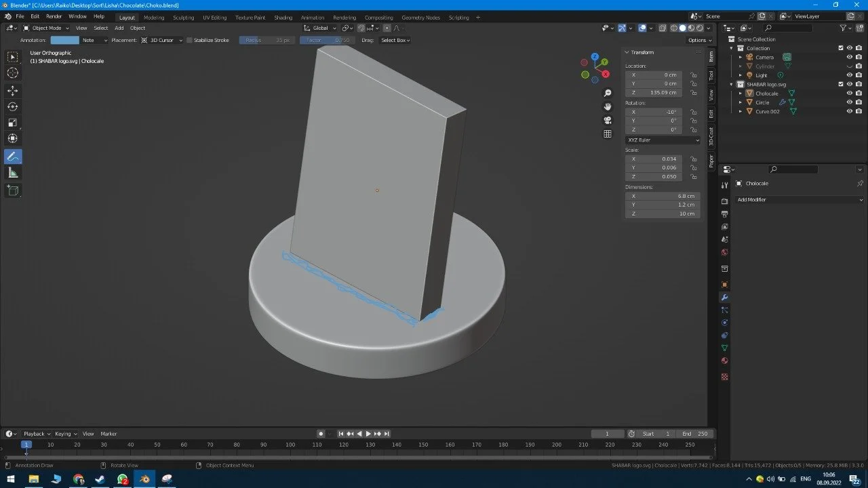Click the End frame field
This screenshot has height=488, width=868.
point(696,434)
